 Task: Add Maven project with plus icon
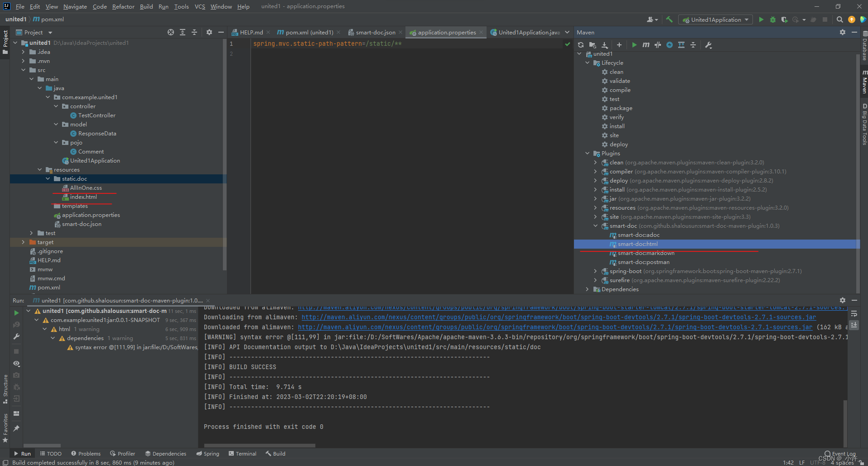coord(619,45)
